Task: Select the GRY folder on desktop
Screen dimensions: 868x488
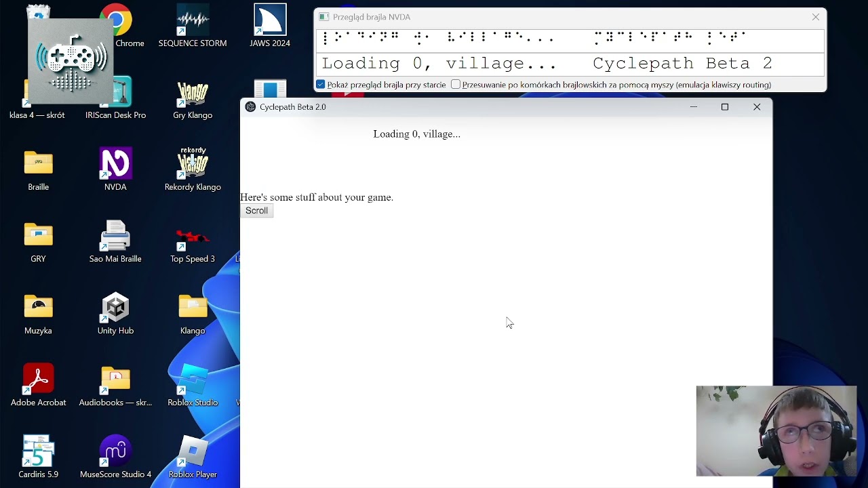Action: pos(38,243)
